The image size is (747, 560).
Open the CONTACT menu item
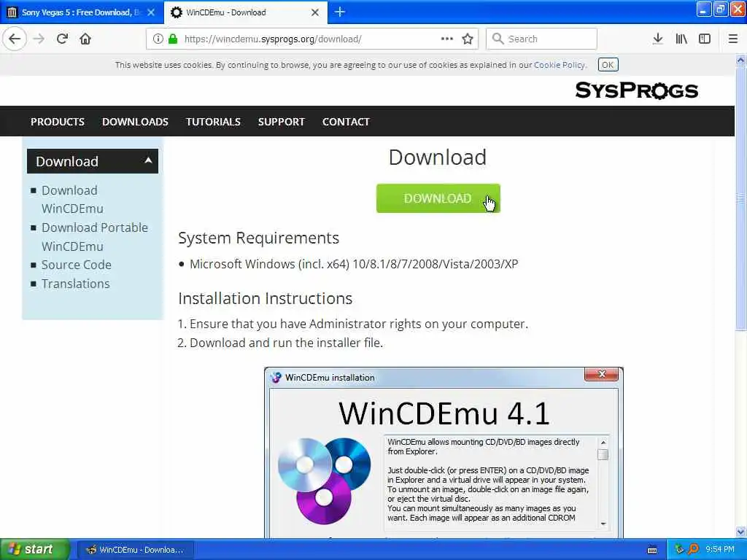coord(346,122)
